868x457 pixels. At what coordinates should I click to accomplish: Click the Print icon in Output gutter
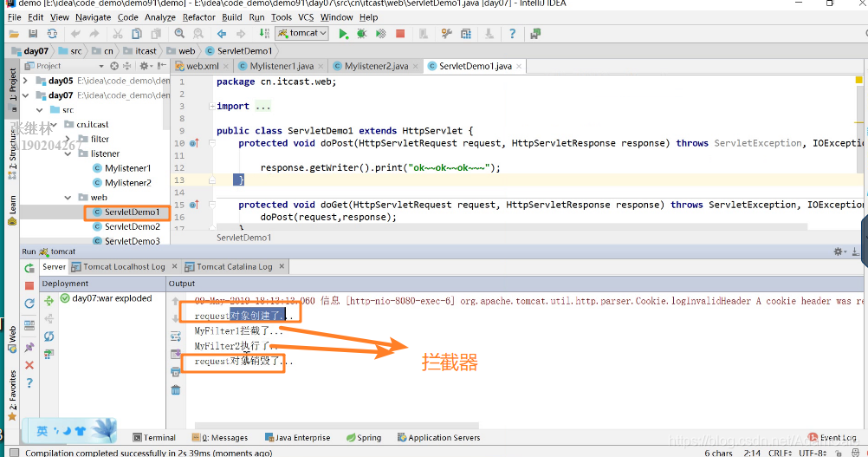tap(176, 372)
